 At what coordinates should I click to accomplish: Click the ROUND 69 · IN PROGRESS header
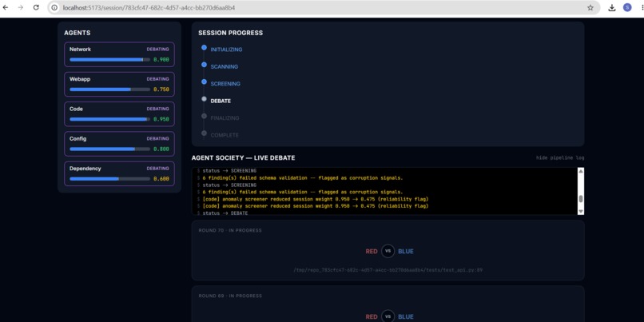point(230,296)
